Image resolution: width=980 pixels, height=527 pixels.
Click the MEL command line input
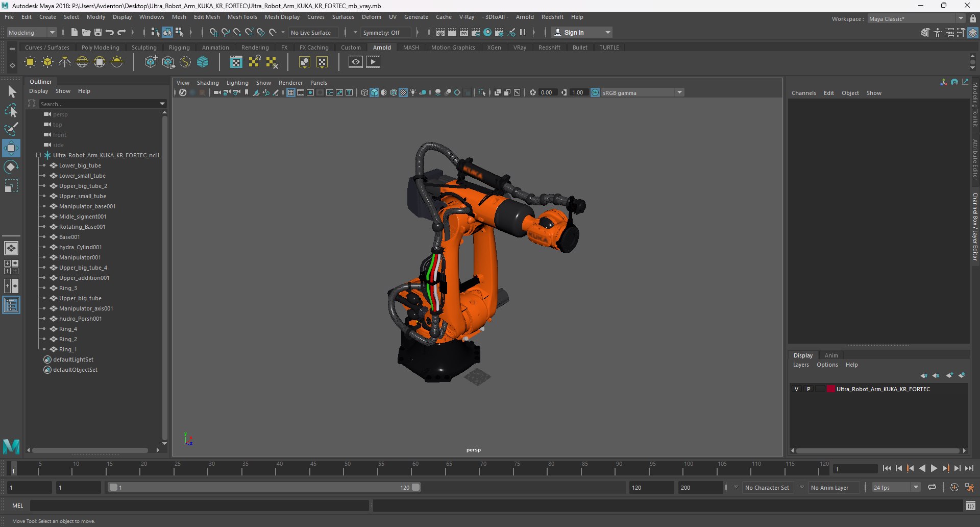[199, 506]
